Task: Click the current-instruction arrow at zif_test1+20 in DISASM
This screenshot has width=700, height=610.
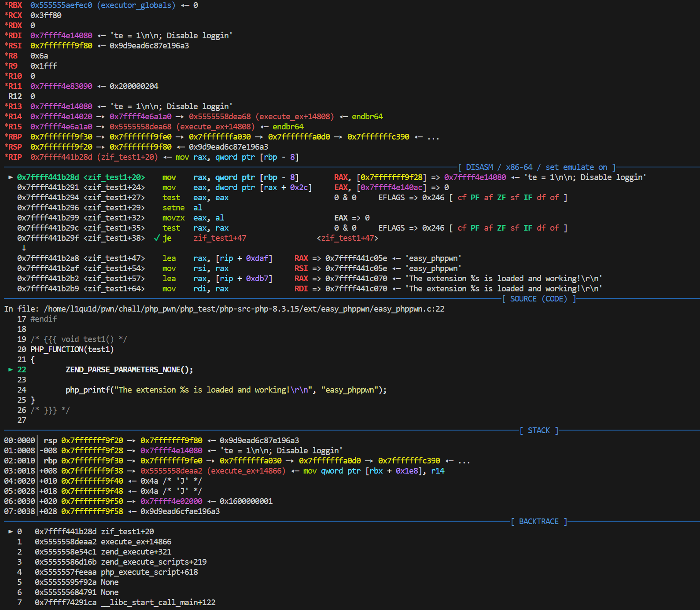Action: [x=10, y=177]
